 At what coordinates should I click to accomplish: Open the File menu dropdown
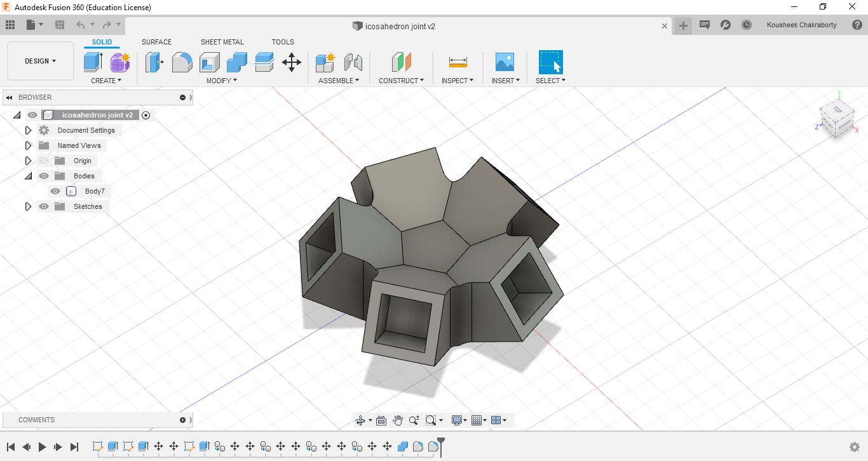point(35,25)
